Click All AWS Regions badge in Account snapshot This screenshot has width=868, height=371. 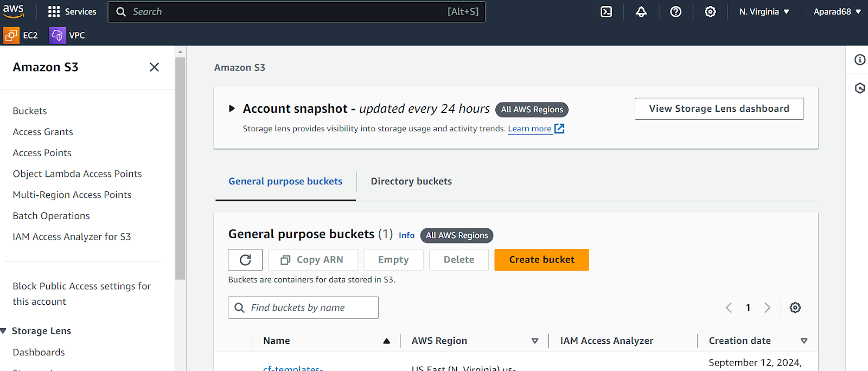pyautogui.click(x=532, y=110)
